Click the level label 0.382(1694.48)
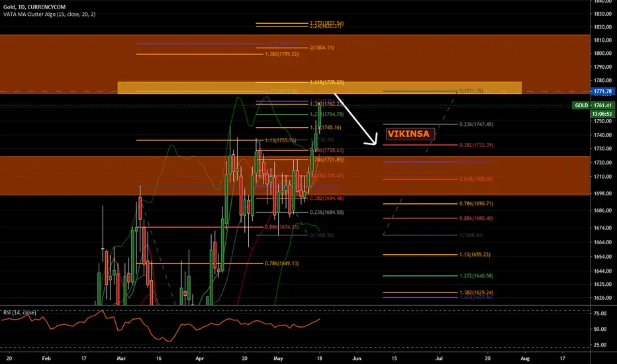This screenshot has width=617, height=364. pos(326,199)
